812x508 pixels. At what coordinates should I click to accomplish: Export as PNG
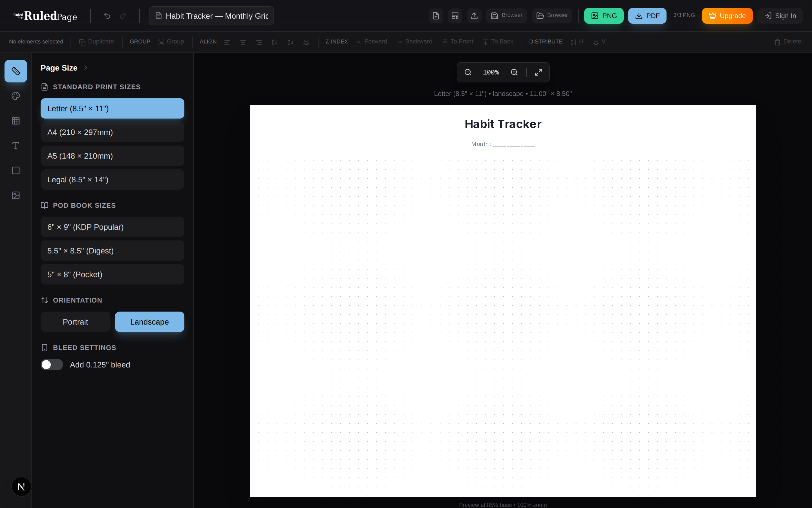604,16
